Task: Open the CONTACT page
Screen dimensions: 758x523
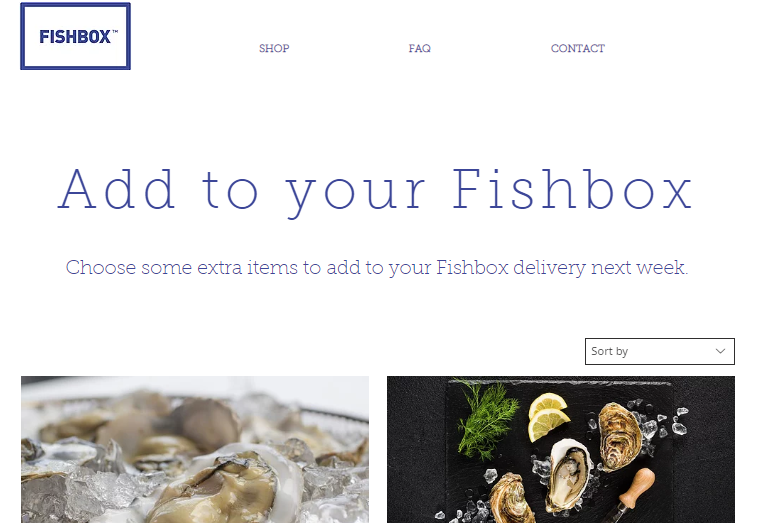Action: click(578, 48)
